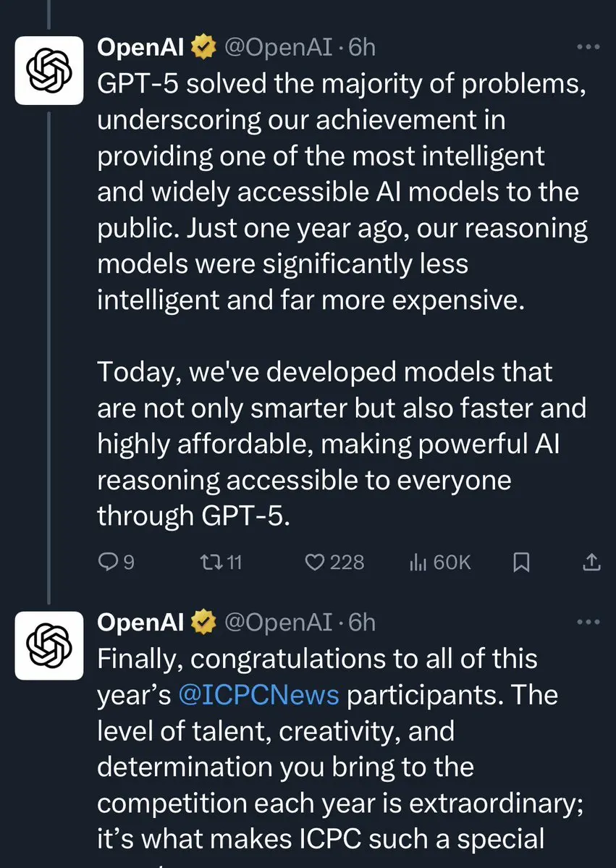The image size is (616, 868).
Task: Open @OpenAI handle on first tweet
Action: [279, 48]
